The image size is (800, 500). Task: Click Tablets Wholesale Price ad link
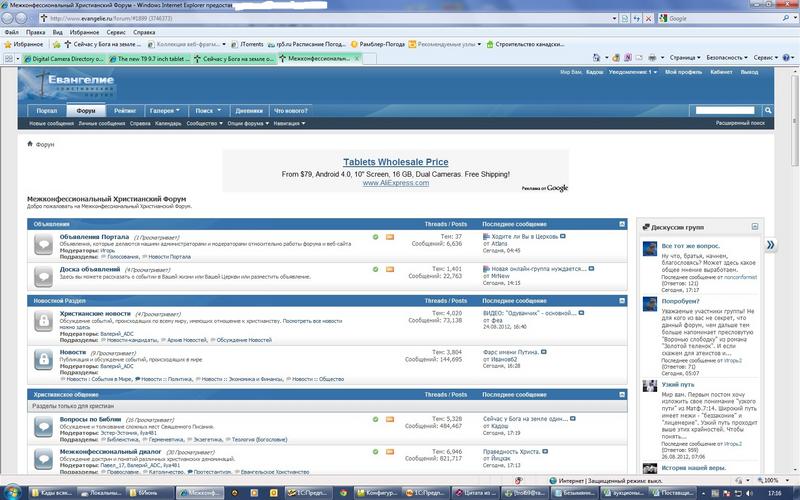click(395, 162)
